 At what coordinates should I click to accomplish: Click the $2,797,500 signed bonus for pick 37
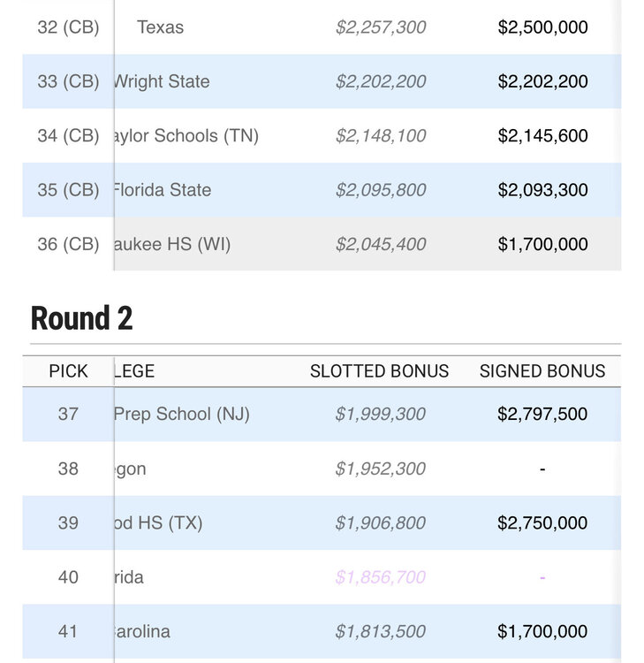click(x=542, y=414)
